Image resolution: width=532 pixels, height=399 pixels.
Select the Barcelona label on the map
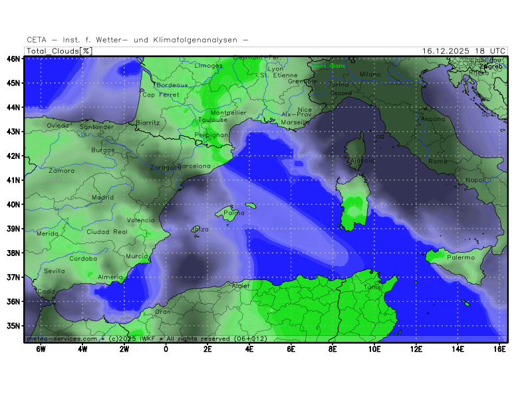194,166
